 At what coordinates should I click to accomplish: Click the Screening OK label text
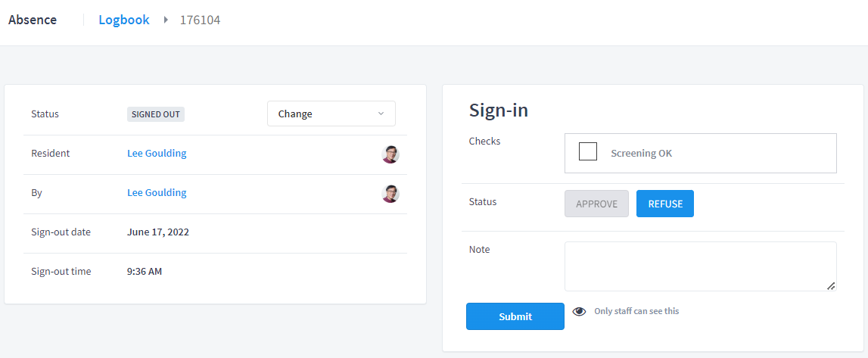coord(641,154)
